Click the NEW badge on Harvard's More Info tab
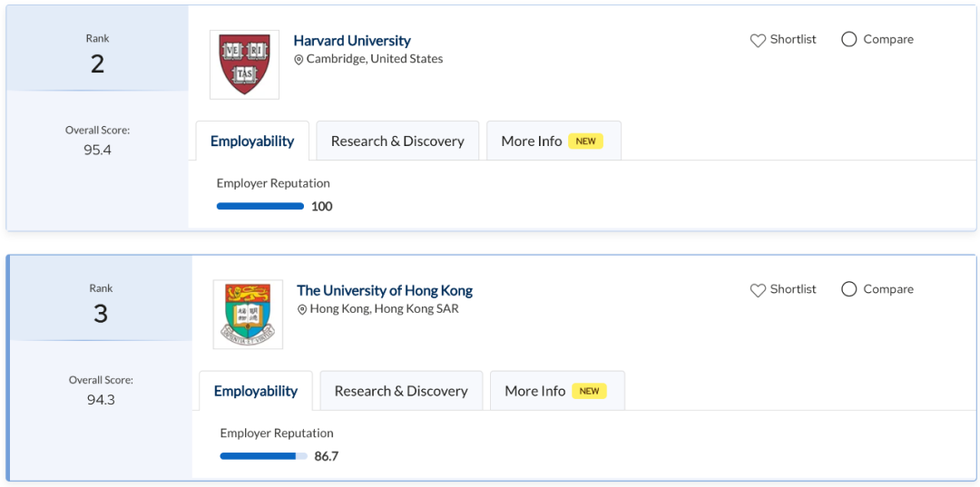The image size is (980, 487). (x=585, y=141)
